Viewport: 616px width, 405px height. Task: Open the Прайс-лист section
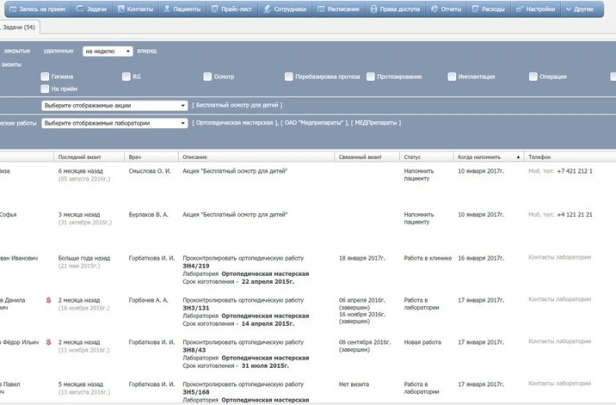coord(236,8)
